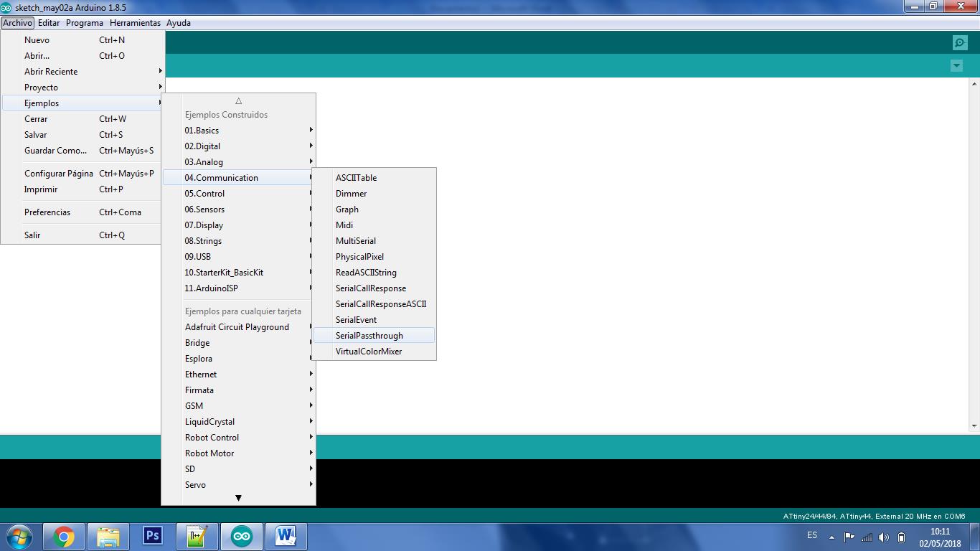980x551 pixels.
Task: Expand the Bridge library examples
Action: [238, 343]
